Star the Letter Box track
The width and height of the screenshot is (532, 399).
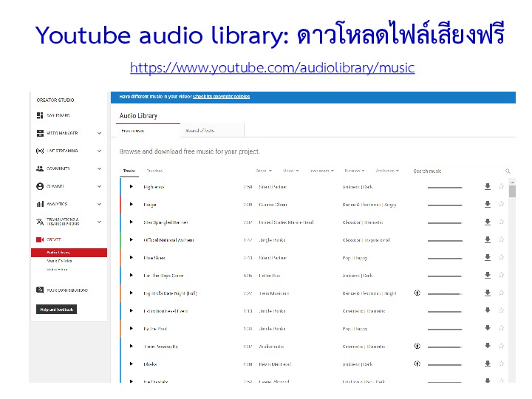pos(502,275)
